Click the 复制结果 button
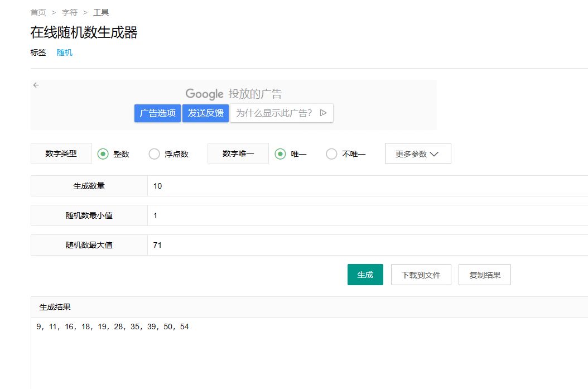 point(484,275)
